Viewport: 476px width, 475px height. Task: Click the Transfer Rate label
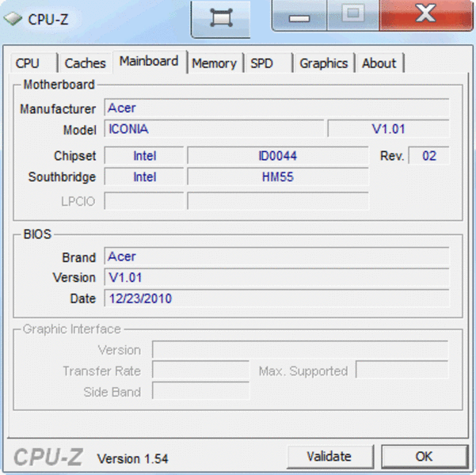pyautogui.click(x=101, y=370)
